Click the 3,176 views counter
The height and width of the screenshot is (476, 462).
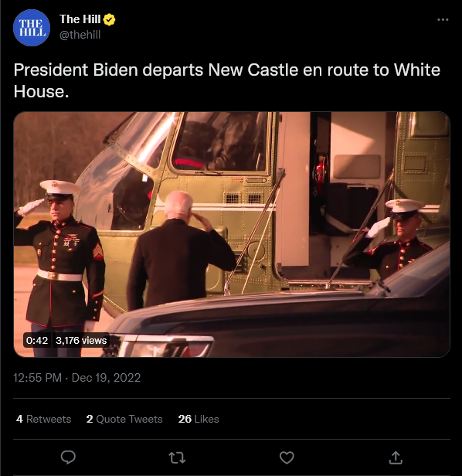pos(81,340)
